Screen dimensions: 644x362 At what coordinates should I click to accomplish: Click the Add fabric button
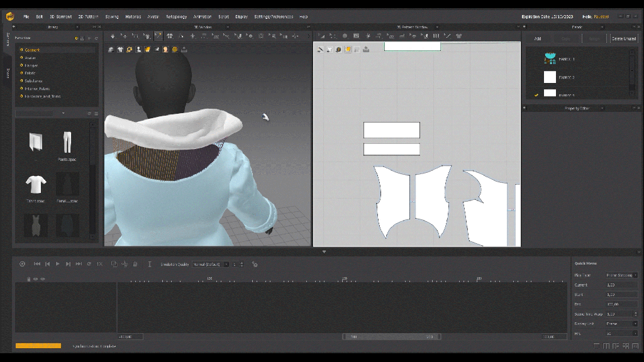click(538, 38)
